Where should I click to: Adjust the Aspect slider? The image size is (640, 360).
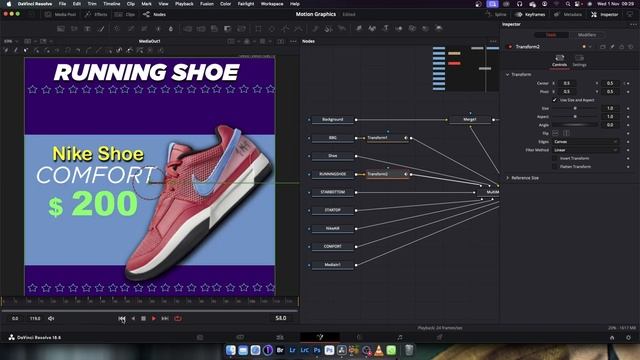[575, 116]
